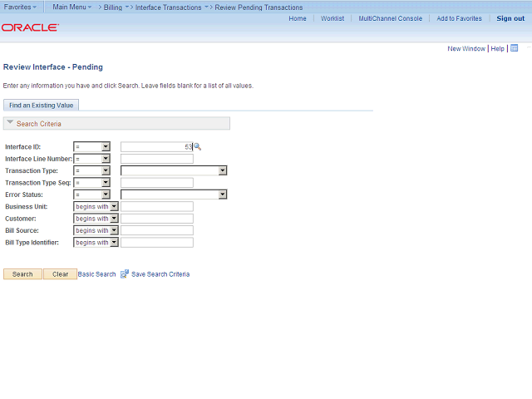Viewport: 532px width, 399px height.
Task: Click Sign out
Action: (x=510, y=18)
